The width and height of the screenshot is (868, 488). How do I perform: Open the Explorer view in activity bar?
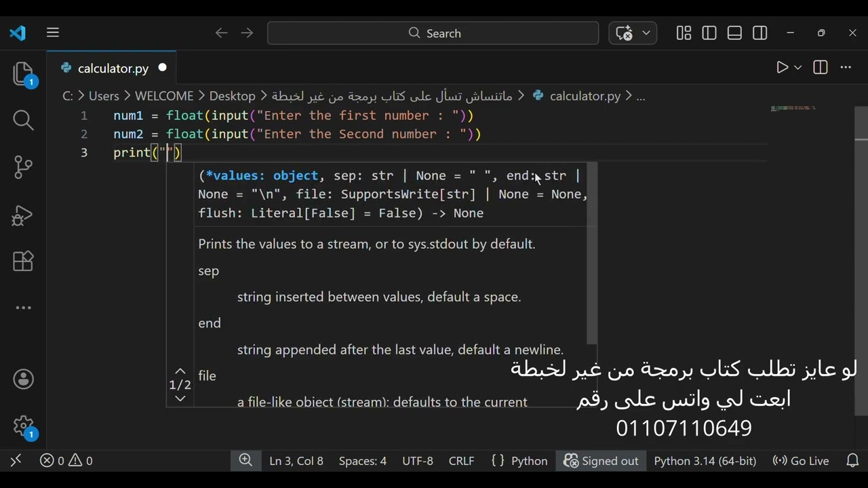coord(23,74)
